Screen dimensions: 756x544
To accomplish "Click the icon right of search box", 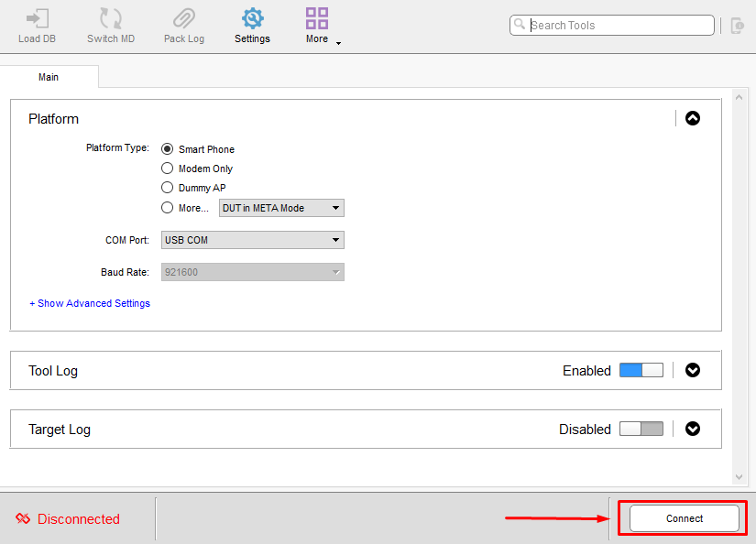I will (x=738, y=26).
